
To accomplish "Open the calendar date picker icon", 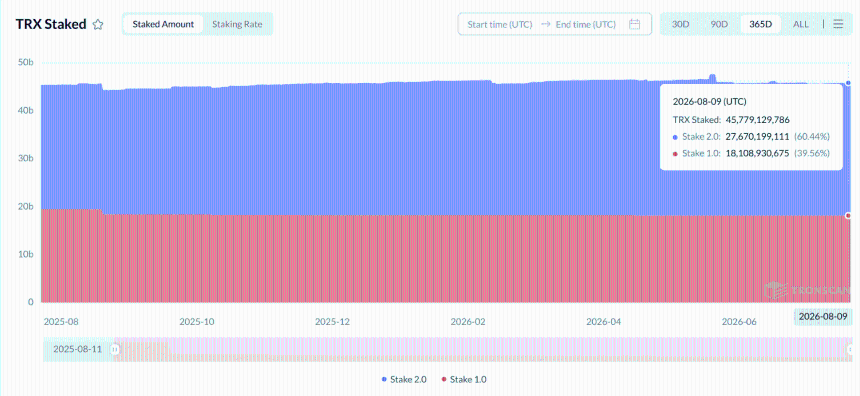I will pyautogui.click(x=635, y=24).
